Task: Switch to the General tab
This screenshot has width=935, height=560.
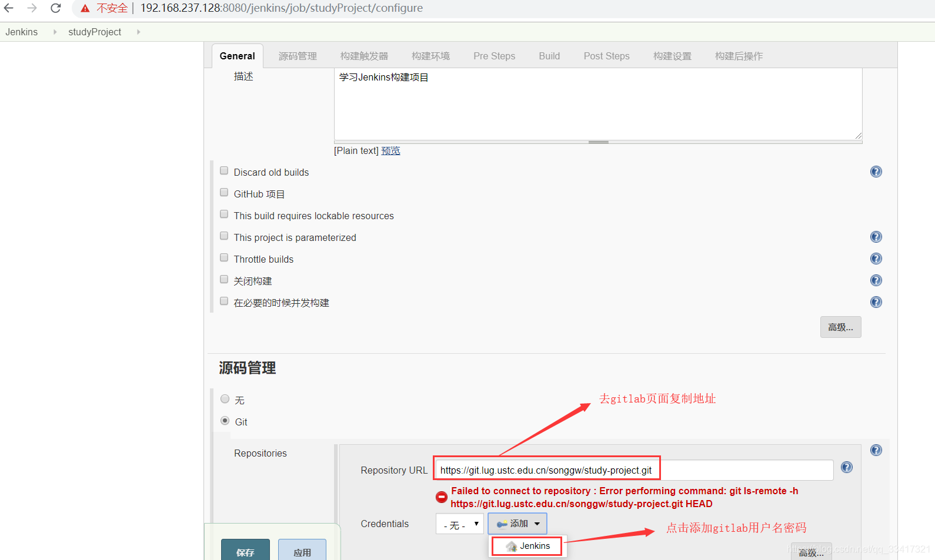Action: click(238, 56)
